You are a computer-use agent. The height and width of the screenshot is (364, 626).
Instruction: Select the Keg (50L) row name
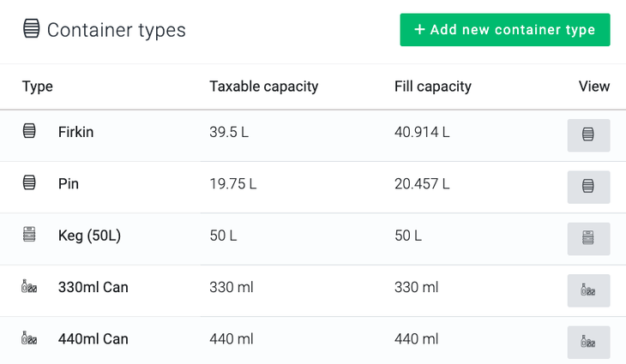click(89, 236)
